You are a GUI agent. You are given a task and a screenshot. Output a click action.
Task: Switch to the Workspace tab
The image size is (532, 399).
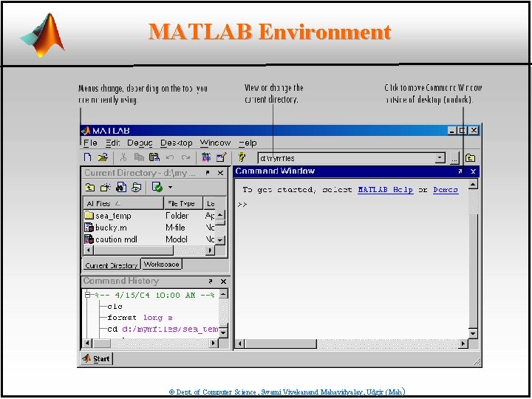click(162, 265)
